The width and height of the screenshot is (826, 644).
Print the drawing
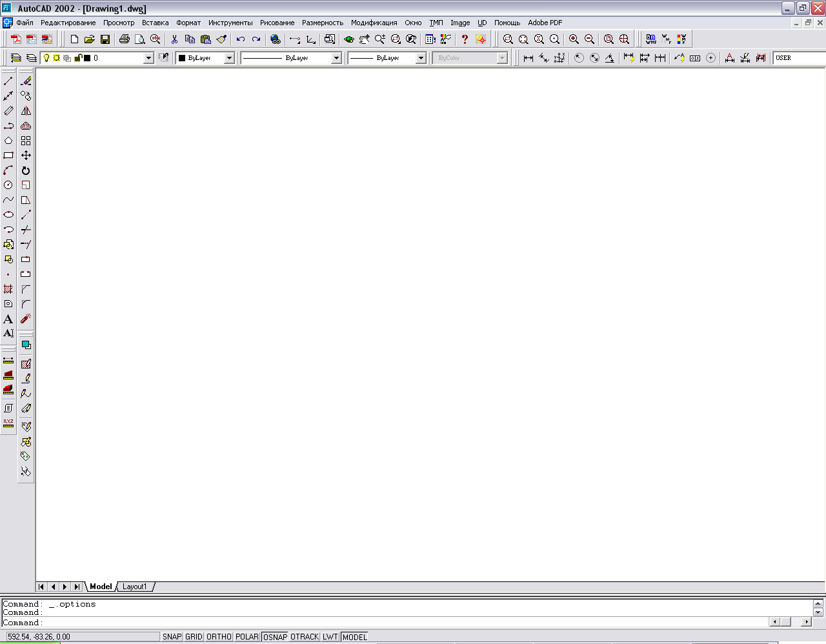[x=125, y=39]
